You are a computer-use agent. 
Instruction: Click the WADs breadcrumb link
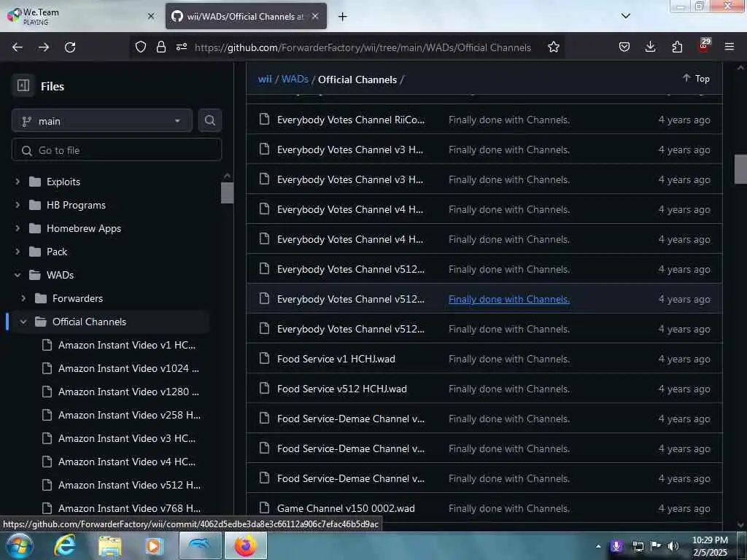click(295, 79)
